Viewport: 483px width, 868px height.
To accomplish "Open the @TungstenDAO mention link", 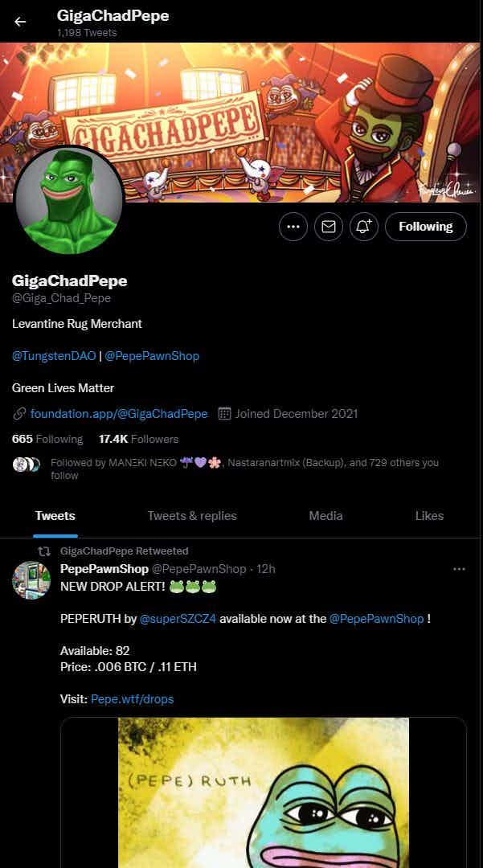I will (x=54, y=356).
